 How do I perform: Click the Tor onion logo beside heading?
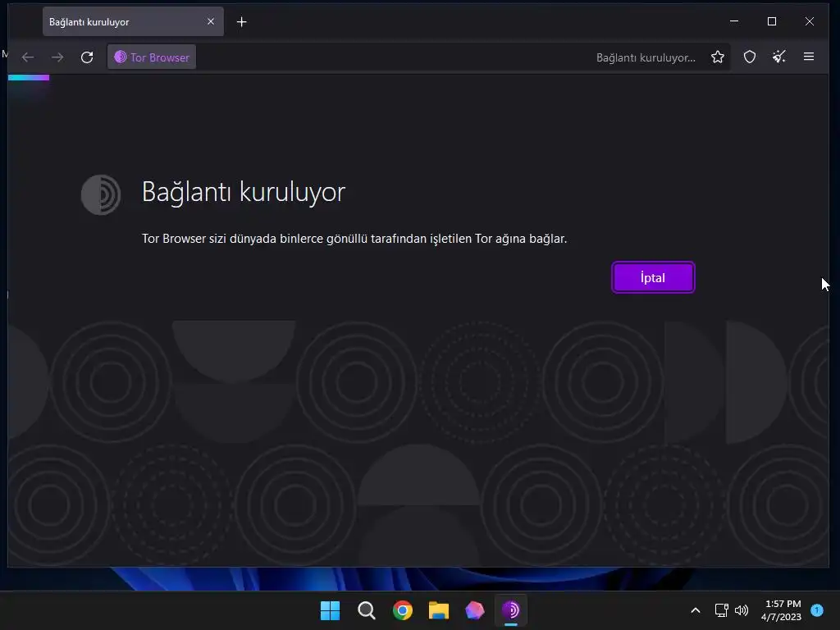[x=101, y=194]
